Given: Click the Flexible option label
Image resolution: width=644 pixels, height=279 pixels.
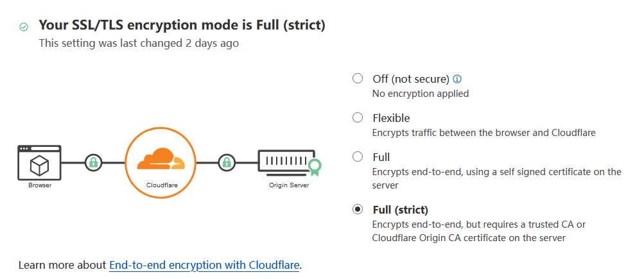Looking at the screenshot, I should (391, 118).
